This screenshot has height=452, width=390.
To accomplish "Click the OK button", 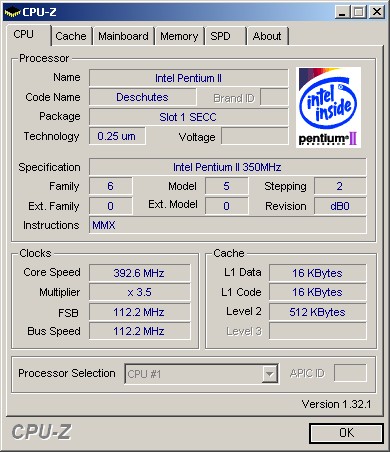I will 346,433.
